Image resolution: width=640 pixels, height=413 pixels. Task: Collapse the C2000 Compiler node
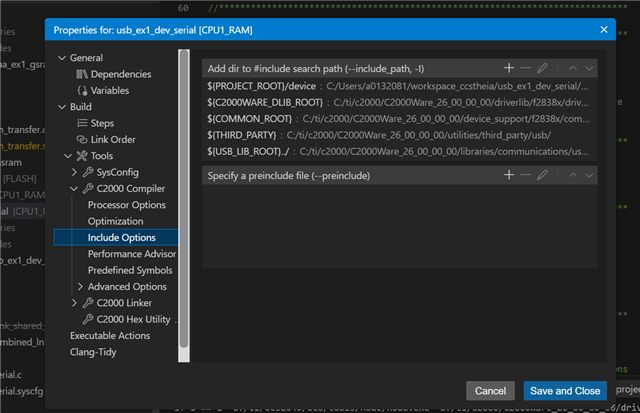click(74, 188)
